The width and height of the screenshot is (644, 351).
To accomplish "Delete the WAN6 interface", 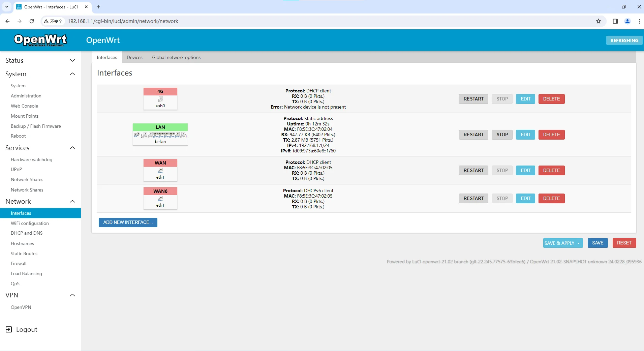I will pos(551,198).
